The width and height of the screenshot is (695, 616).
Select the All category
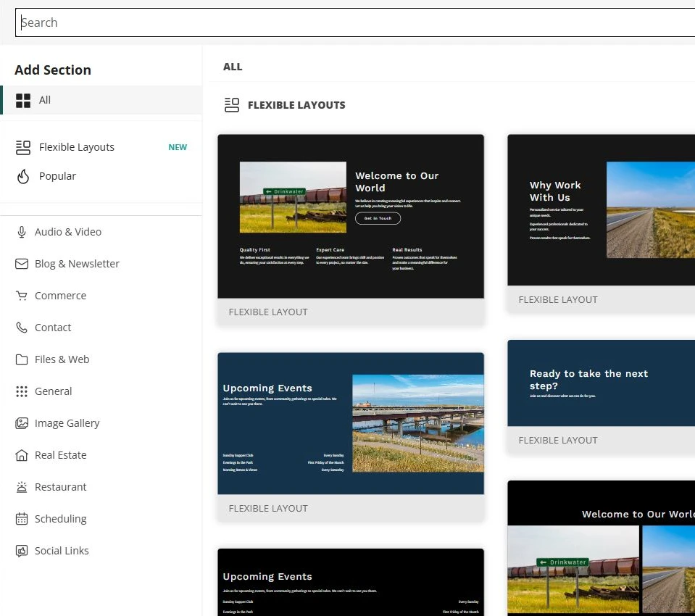101,100
